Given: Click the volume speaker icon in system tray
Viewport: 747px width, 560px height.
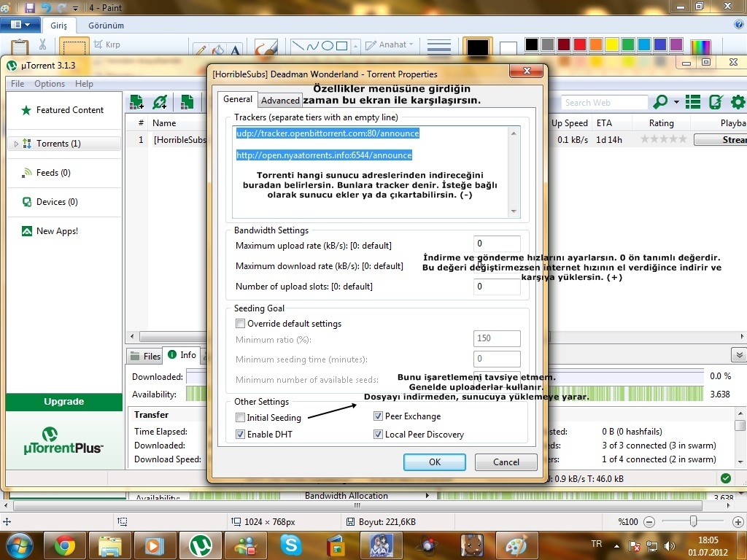Looking at the screenshot, I should [670, 546].
